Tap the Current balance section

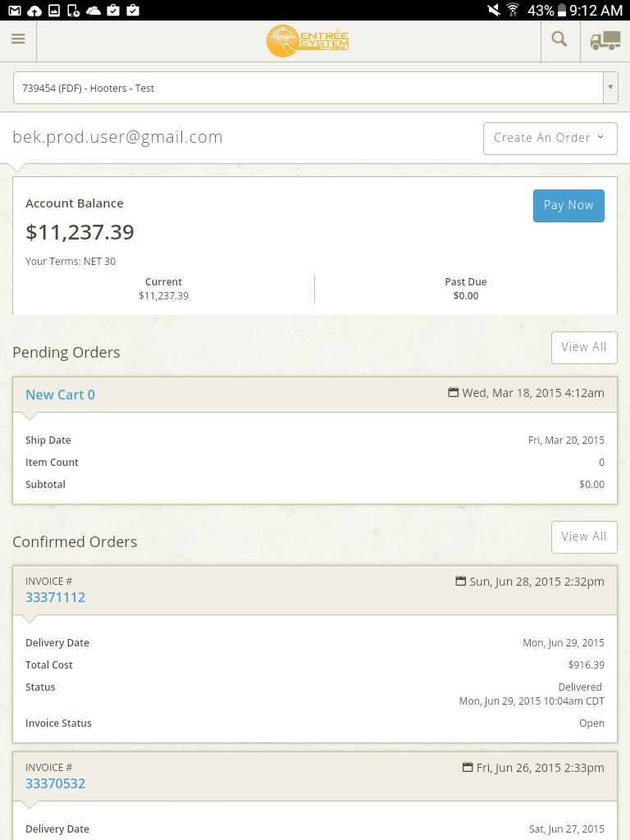pyautogui.click(x=163, y=289)
